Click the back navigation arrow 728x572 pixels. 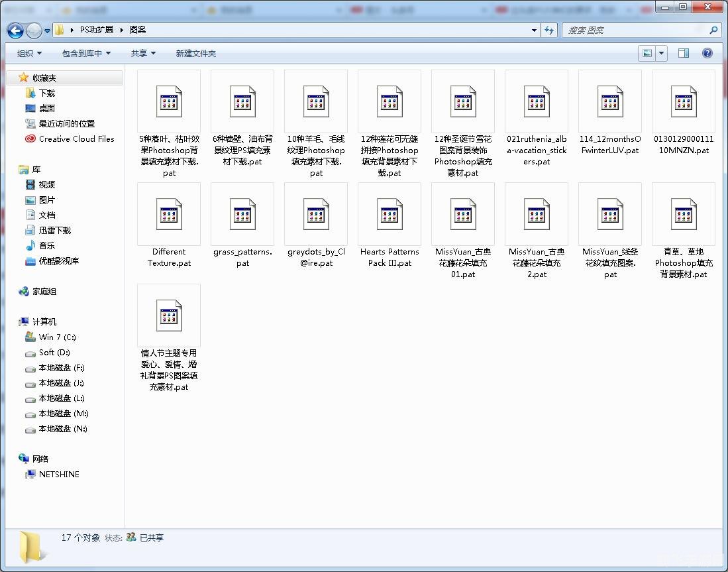pos(16,30)
